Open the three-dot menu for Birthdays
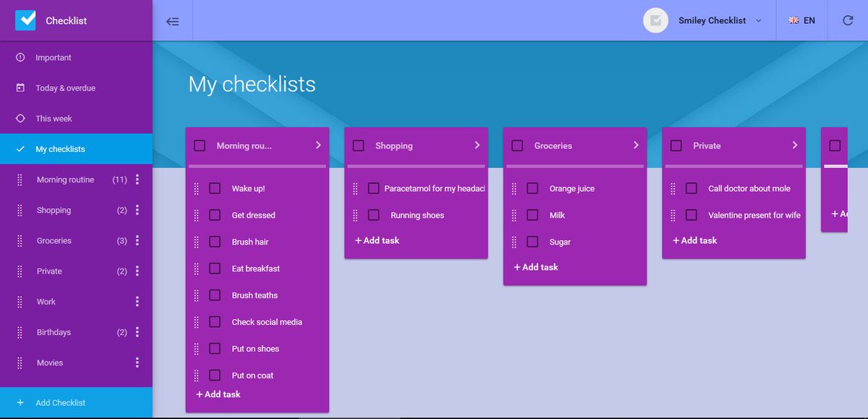The height and width of the screenshot is (419, 868). click(137, 331)
